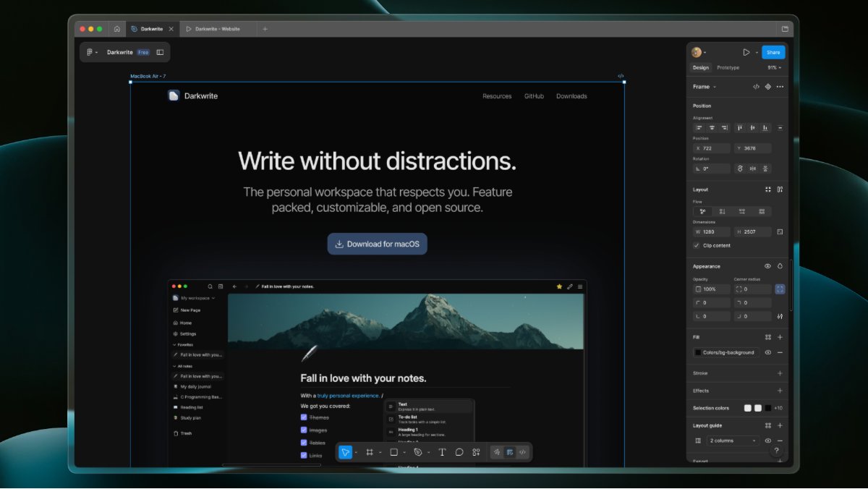Toggle Appearance visibility eye icon
The width and height of the screenshot is (868, 489).
[x=768, y=266]
